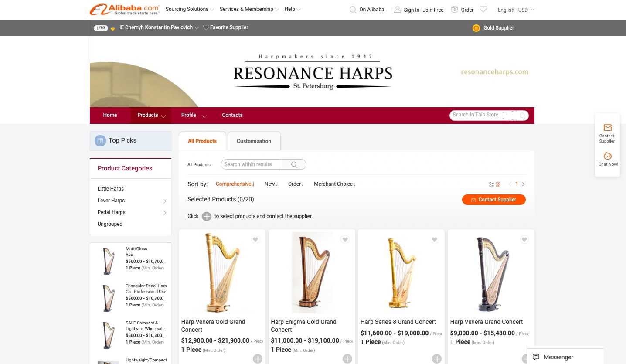Screen dimensions: 626x364
Task: Go to next page arrow
Action: (523, 184)
